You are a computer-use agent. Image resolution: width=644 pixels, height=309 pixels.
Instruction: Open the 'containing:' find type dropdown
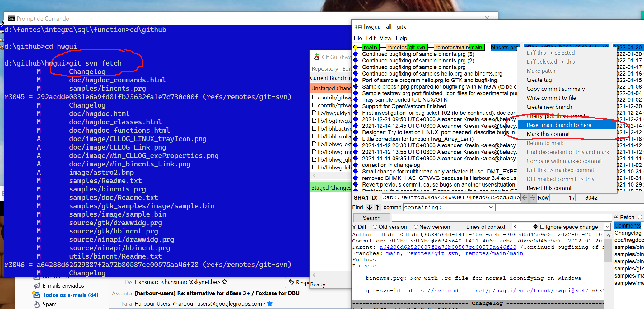point(491,207)
